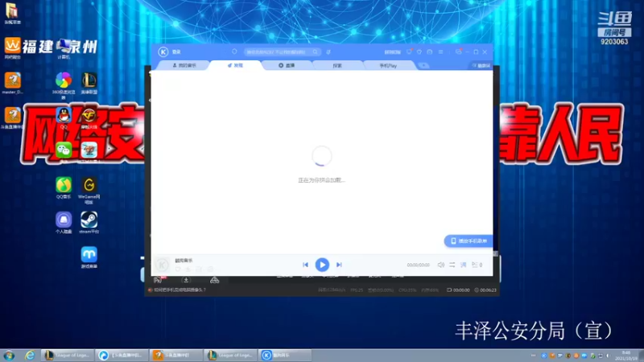Open the play queue list icon
644x362 pixels.
[x=477, y=265]
